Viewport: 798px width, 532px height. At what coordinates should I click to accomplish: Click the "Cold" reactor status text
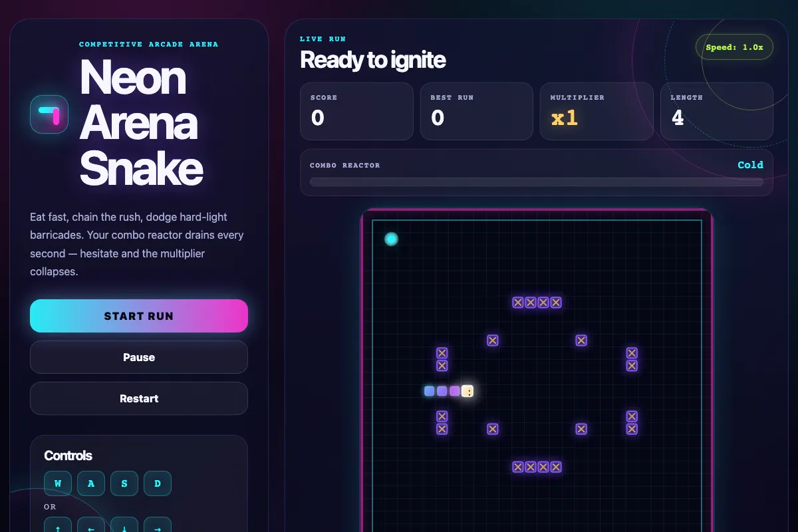[750, 165]
